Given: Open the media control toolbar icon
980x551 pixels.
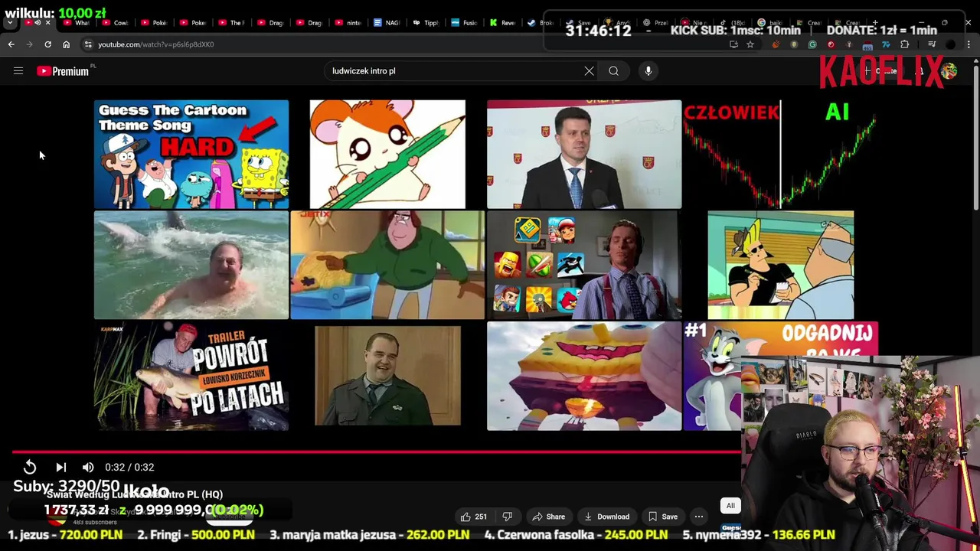Looking at the screenshot, I should (932, 44).
